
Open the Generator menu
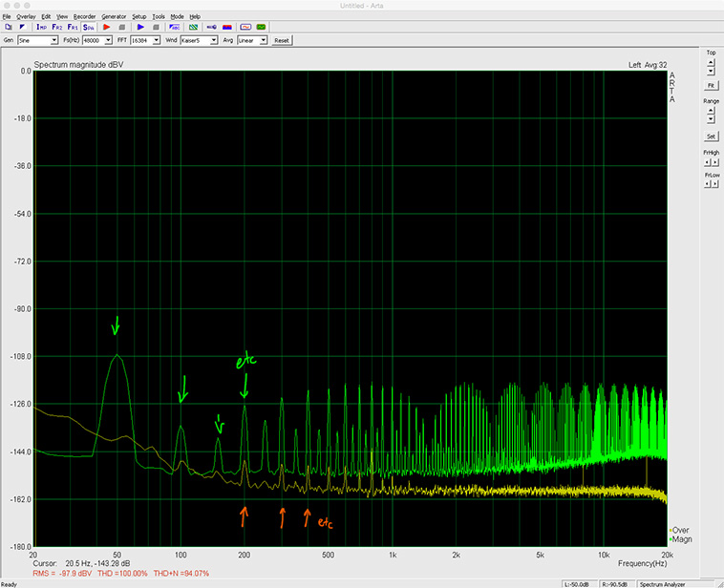(114, 16)
